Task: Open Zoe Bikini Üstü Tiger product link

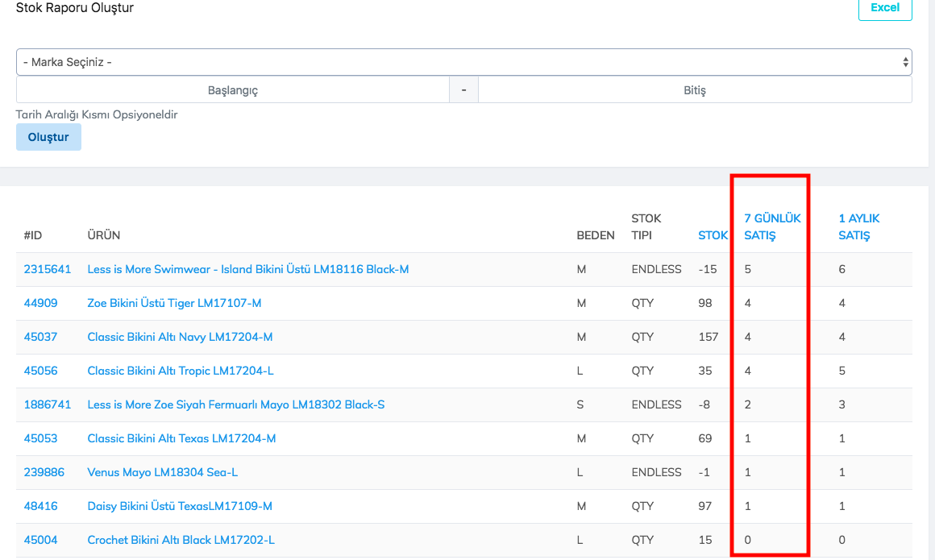Action: (174, 303)
